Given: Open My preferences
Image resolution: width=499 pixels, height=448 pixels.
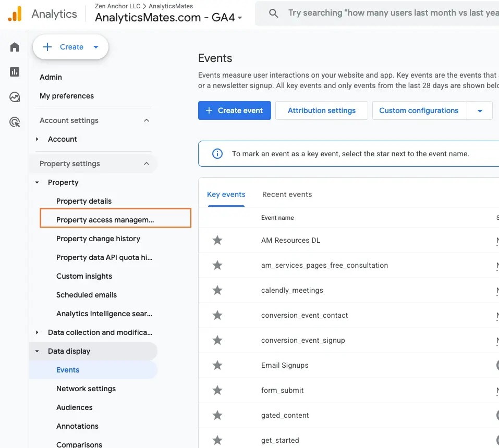Looking at the screenshot, I should coord(67,96).
